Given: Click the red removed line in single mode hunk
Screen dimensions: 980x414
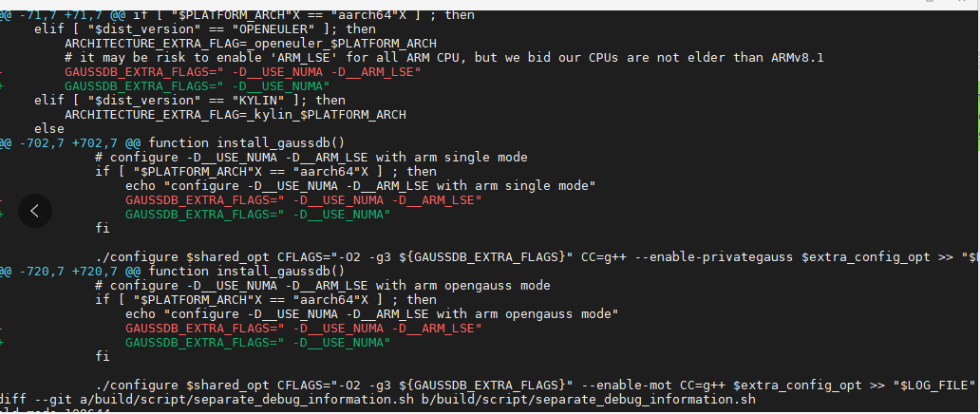Looking at the screenshot, I should (303, 200).
